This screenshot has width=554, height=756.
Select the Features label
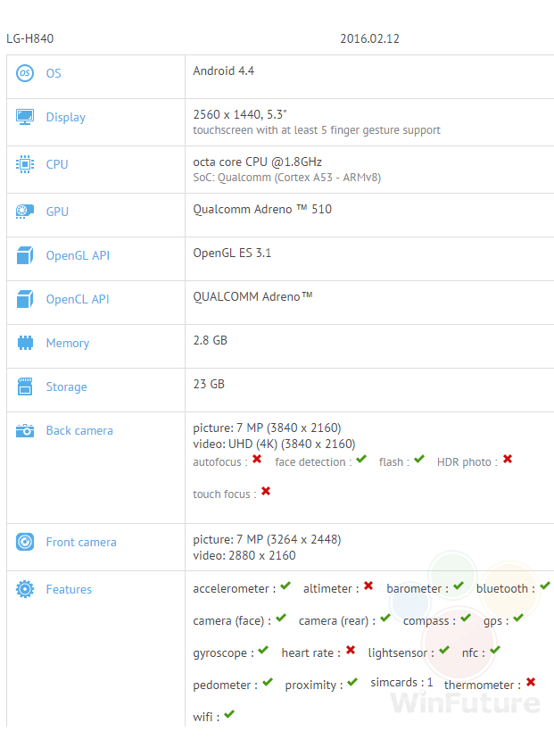69,589
